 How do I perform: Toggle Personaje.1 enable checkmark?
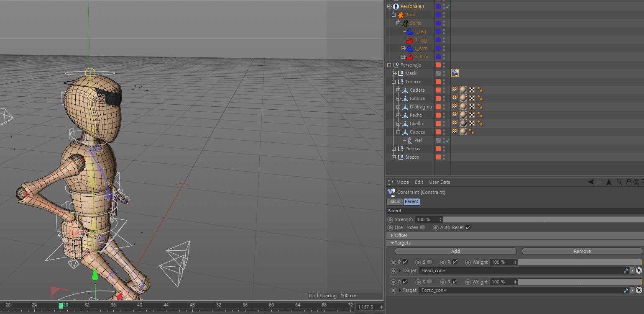447,7
